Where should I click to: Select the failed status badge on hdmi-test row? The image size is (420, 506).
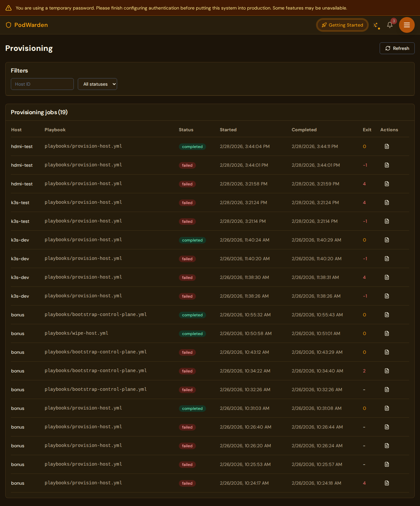coord(187,165)
